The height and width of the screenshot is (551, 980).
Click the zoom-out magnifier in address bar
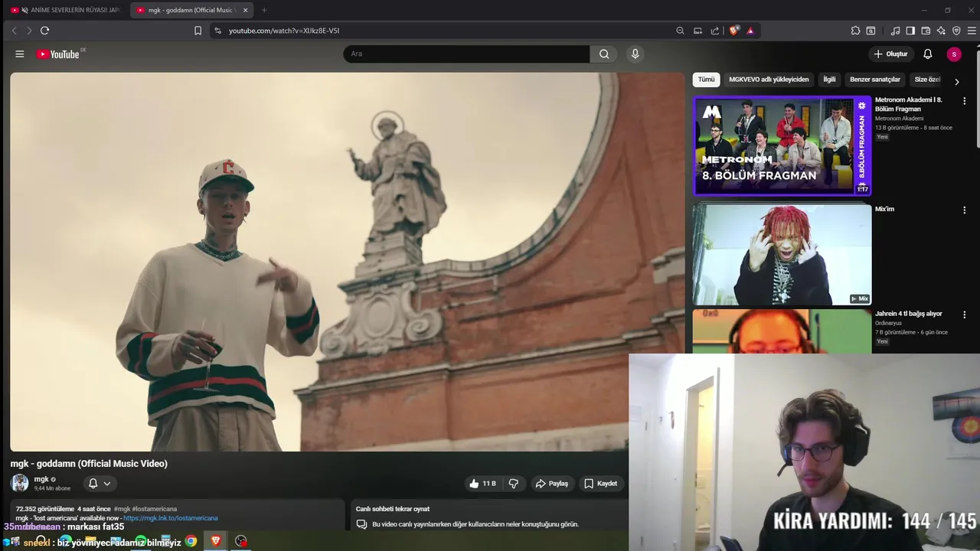(680, 31)
